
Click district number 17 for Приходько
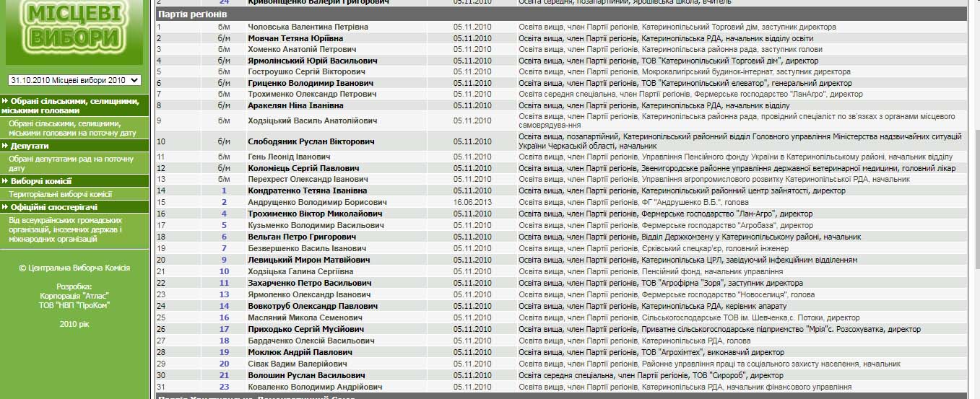coord(224,329)
